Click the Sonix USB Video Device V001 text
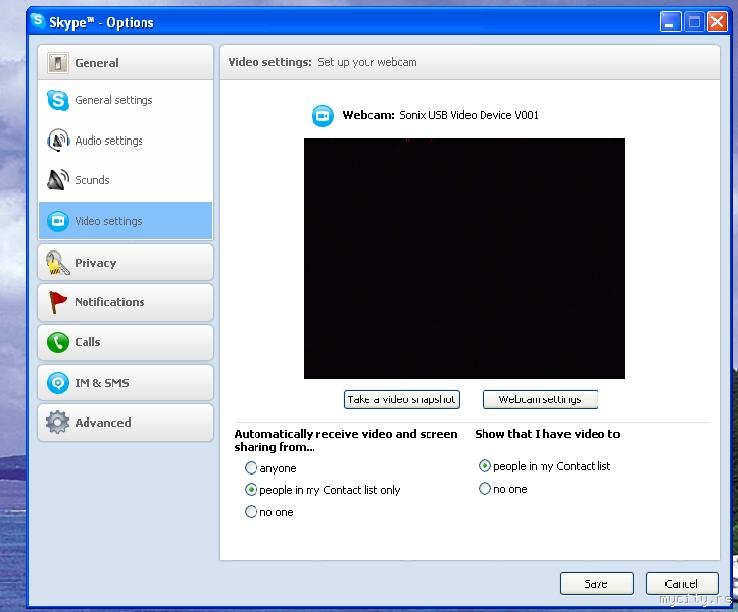Image resolution: width=738 pixels, height=612 pixels. tap(469, 115)
